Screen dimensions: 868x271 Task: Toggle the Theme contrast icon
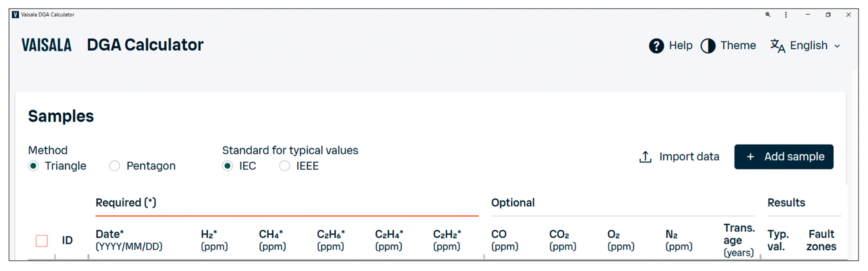tap(708, 46)
